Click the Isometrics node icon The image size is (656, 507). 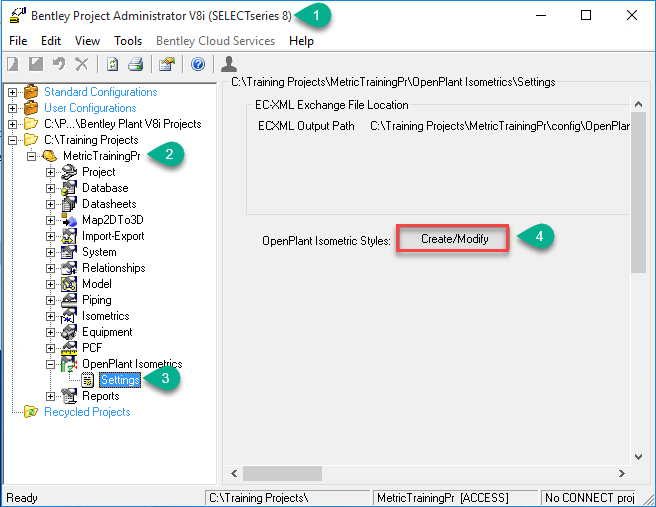point(69,316)
